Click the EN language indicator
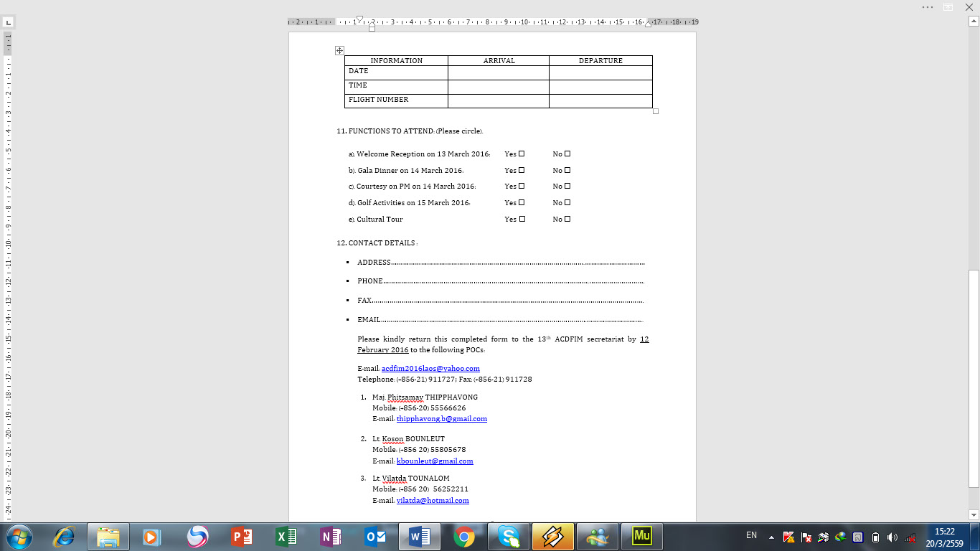The image size is (980, 551). point(751,535)
